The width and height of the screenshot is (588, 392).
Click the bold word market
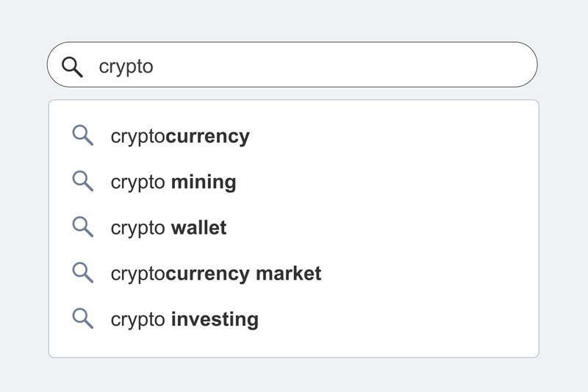point(288,274)
